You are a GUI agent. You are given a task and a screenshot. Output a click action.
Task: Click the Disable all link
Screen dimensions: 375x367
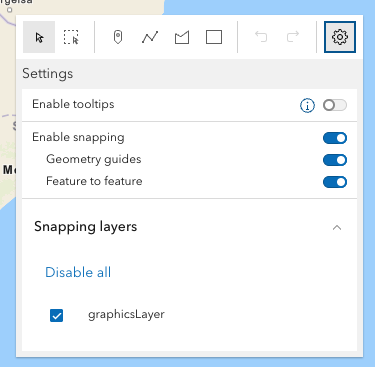coord(78,272)
